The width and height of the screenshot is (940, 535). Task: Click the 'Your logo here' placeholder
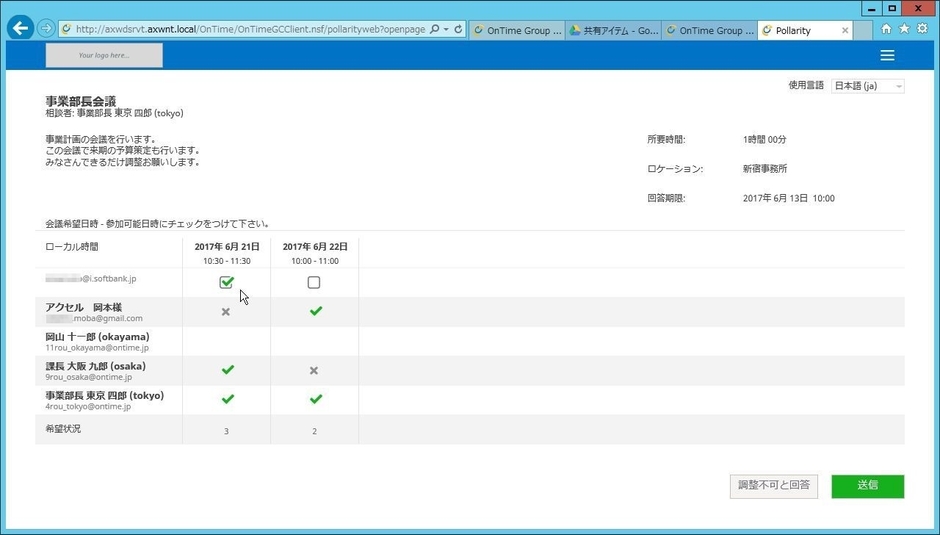pos(104,56)
